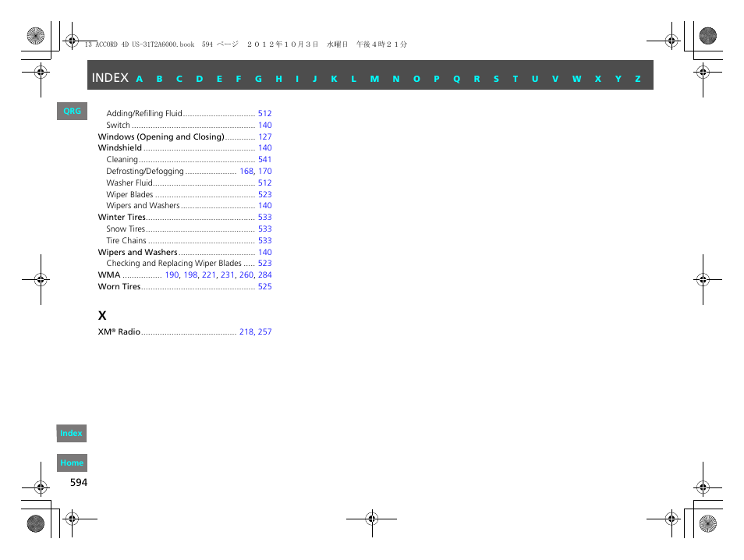Click the INDEX heading in header bar
This screenshot has height=560, width=744.
point(110,78)
